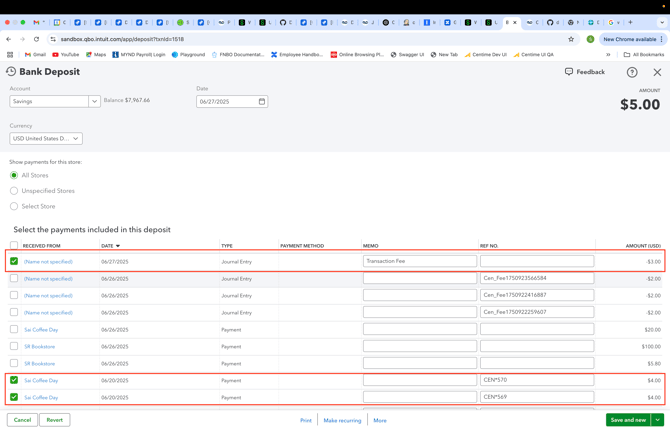Screen dimensions: 670x433
Task: Open Employee Handbook bookmark
Action: [297, 55]
